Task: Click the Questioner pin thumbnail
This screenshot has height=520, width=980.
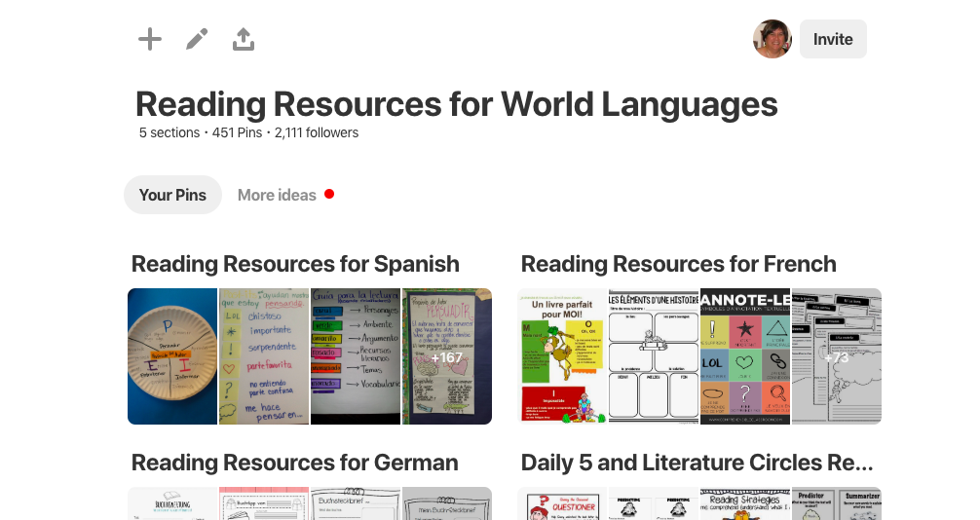Action: 562,503
